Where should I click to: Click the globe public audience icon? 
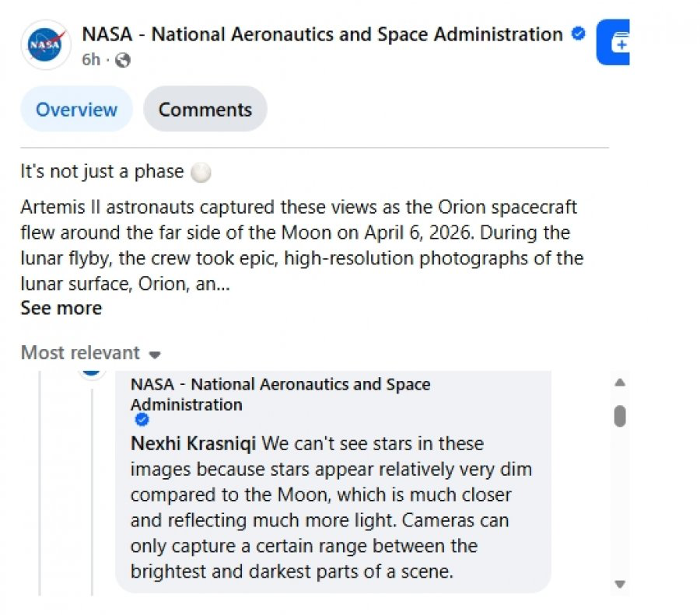pyautogui.click(x=123, y=60)
